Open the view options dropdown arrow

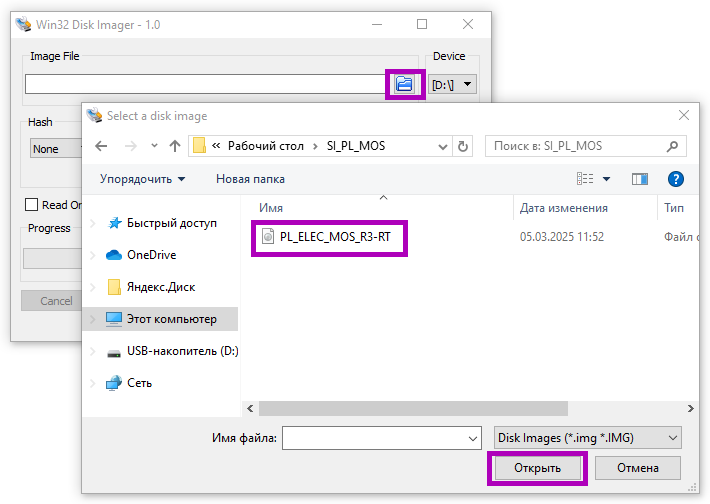(x=606, y=179)
